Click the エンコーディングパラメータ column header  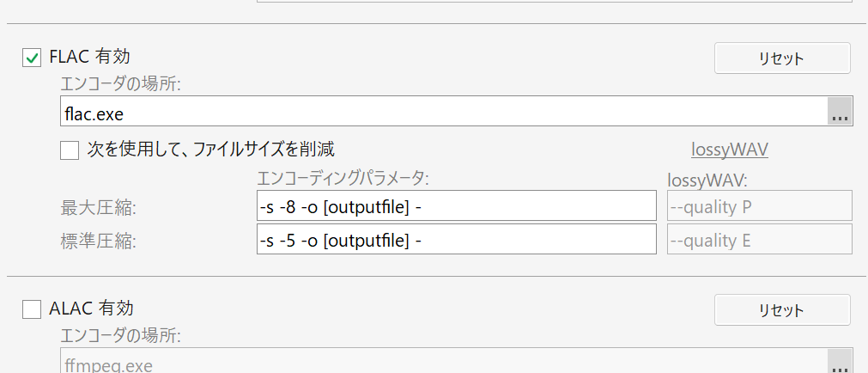point(343,178)
